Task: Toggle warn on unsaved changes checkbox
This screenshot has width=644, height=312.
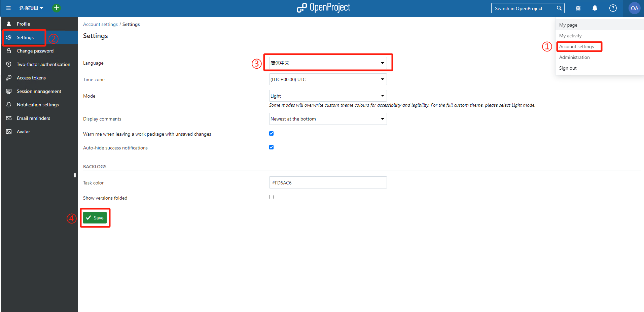Action: [x=271, y=134]
